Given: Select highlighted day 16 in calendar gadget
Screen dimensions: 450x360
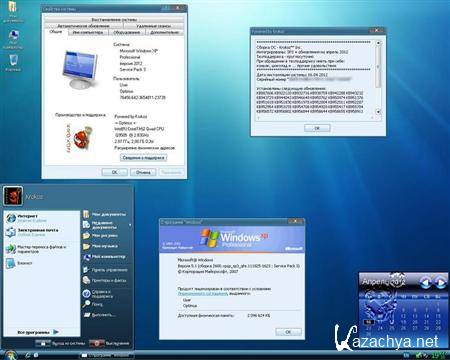Looking at the screenshot, I should pyautogui.click(x=368, y=322).
